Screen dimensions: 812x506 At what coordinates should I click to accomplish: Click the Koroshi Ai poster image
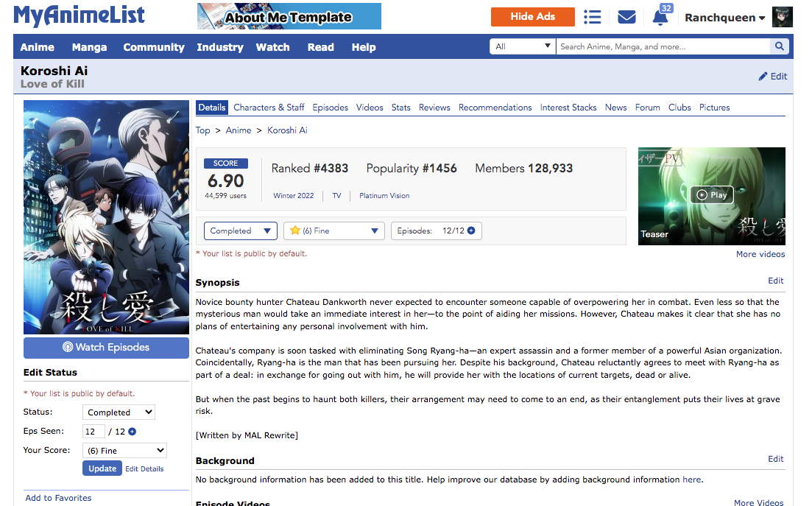tap(106, 217)
